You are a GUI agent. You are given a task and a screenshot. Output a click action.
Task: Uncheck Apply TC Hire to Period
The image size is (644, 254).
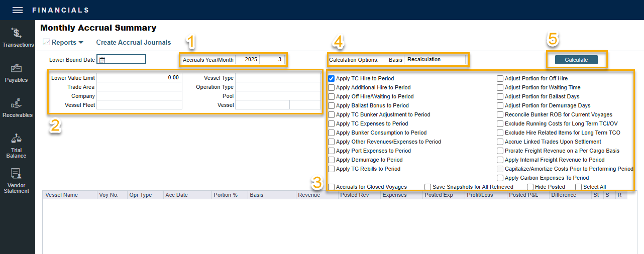coord(332,79)
